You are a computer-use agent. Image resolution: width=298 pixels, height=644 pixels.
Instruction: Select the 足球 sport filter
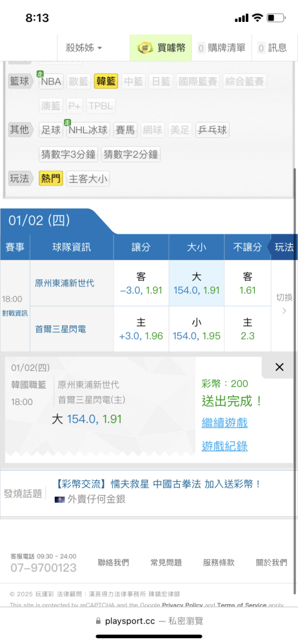(51, 130)
